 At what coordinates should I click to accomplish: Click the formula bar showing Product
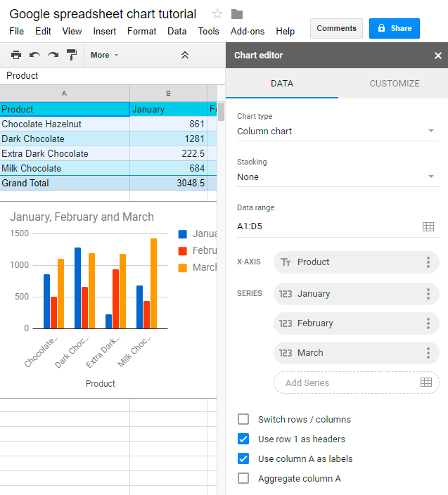click(x=113, y=76)
